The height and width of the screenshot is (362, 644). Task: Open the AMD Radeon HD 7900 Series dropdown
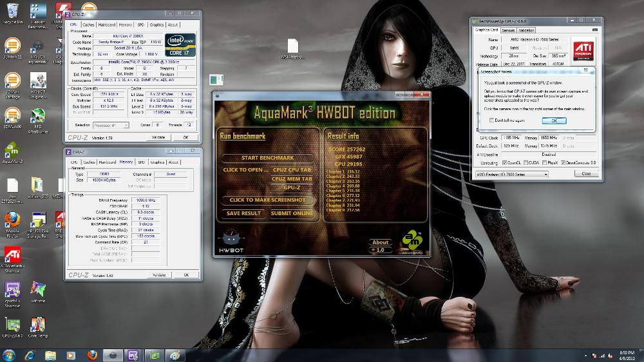point(511,174)
